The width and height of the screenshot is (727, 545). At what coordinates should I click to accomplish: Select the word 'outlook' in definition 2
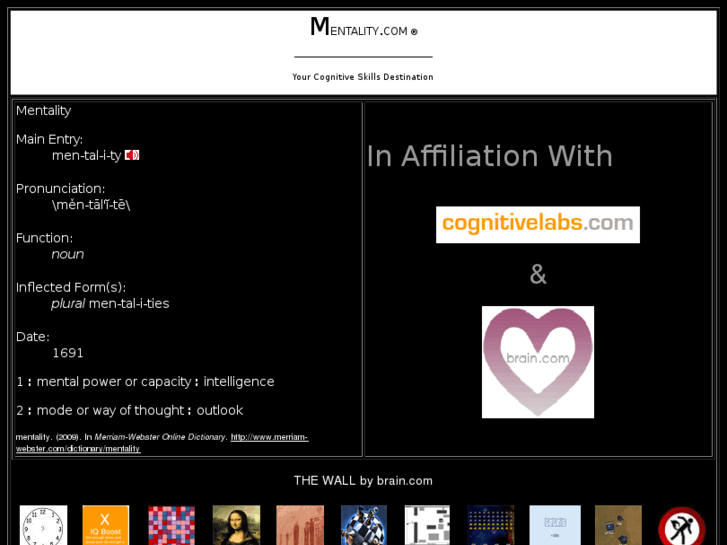[x=220, y=410]
